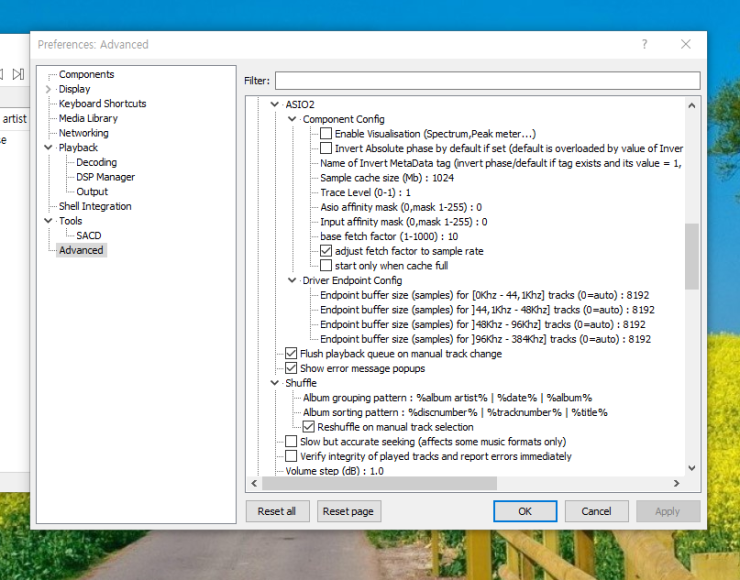
Task: Click the scroll down arrow
Action: [692, 468]
